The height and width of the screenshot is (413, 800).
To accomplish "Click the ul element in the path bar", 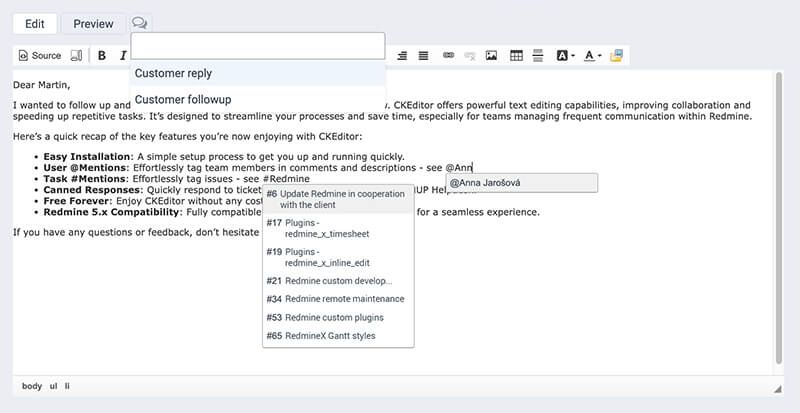I will pos(54,386).
